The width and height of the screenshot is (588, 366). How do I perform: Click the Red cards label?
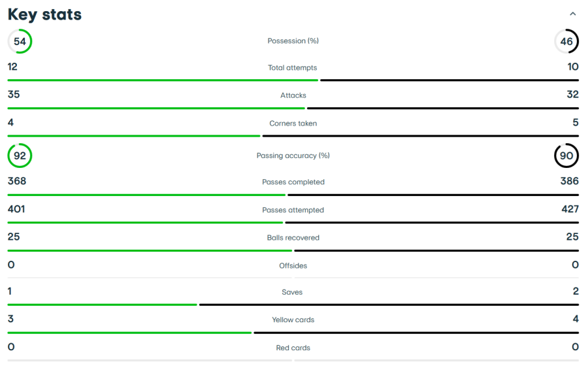(x=293, y=348)
